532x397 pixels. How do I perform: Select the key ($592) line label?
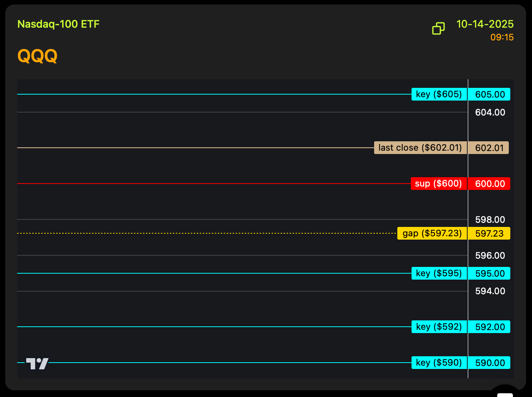coord(439,327)
